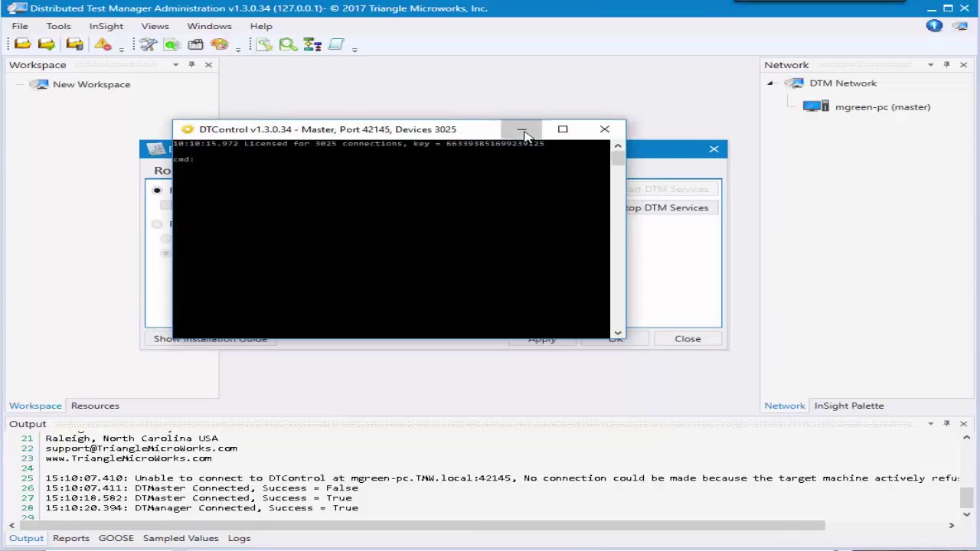Pin the Output panel
Viewport: 980px width, 551px height.
tap(946, 424)
